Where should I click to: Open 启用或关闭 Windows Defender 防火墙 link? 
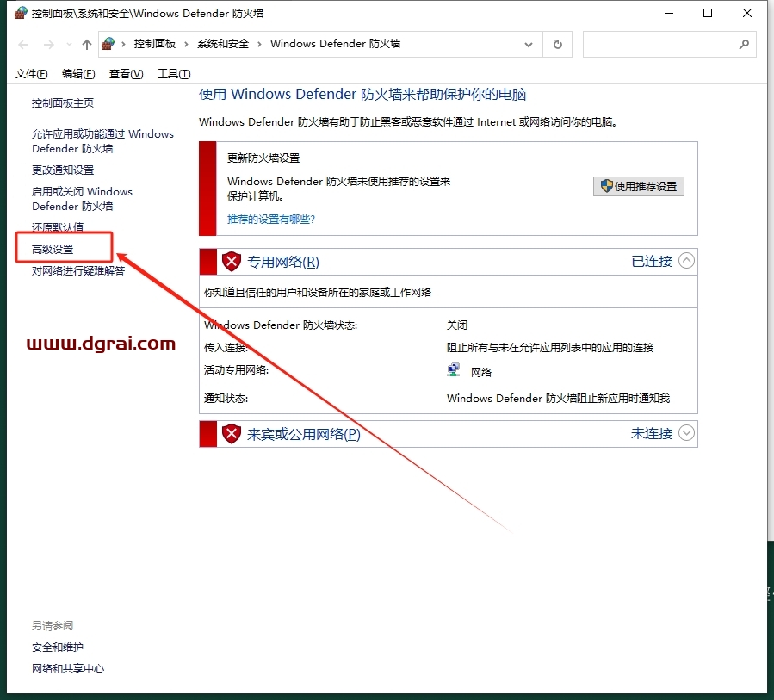(82, 199)
